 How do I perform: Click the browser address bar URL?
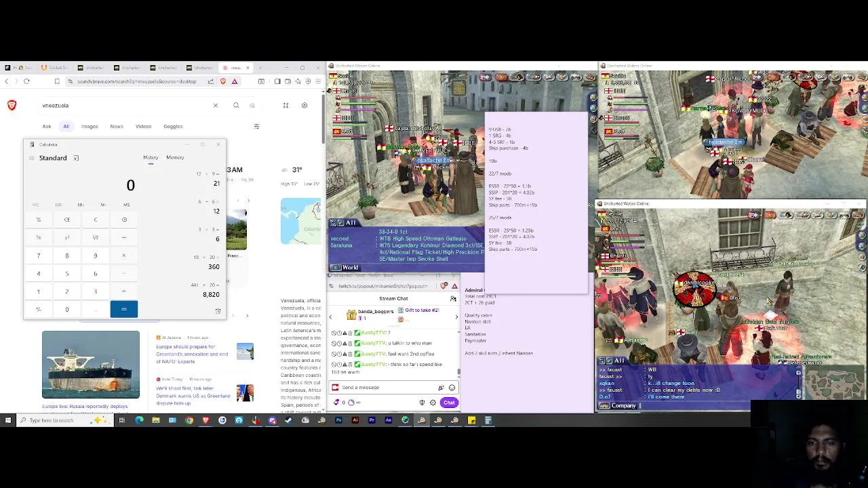(x=136, y=81)
